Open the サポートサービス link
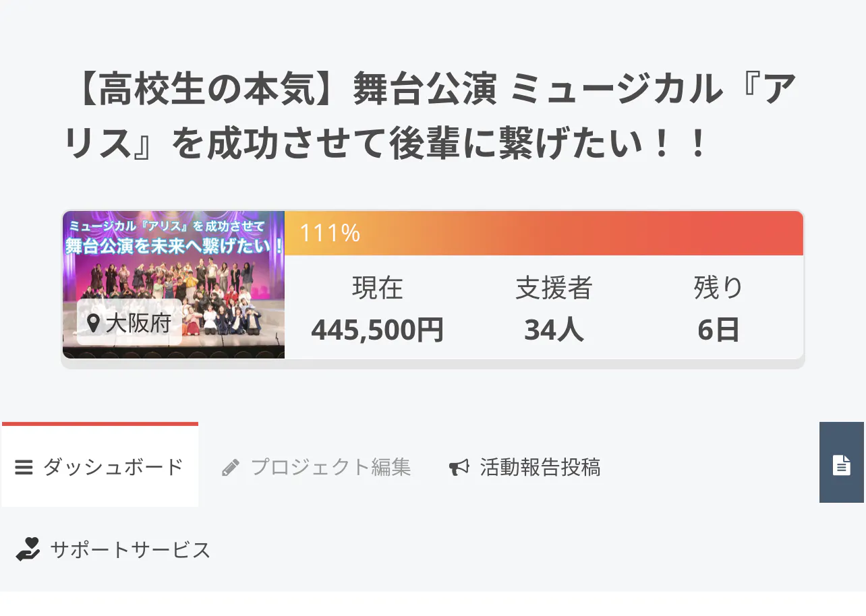The height and width of the screenshot is (616, 866). pos(130,550)
